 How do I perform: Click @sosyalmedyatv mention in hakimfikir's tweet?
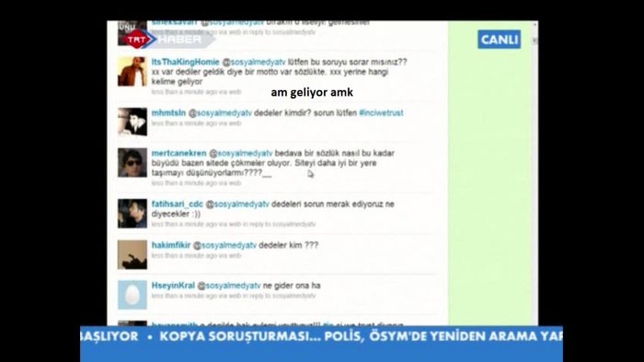(224, 245)
